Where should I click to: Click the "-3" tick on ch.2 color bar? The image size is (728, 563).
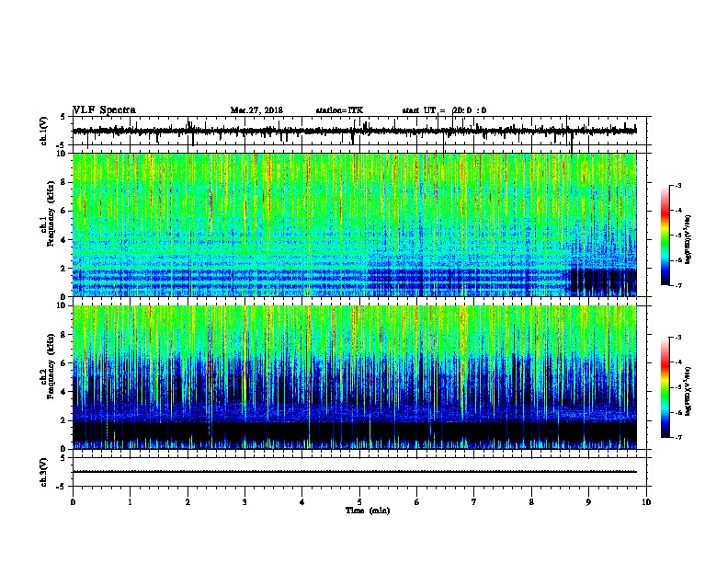678,338
